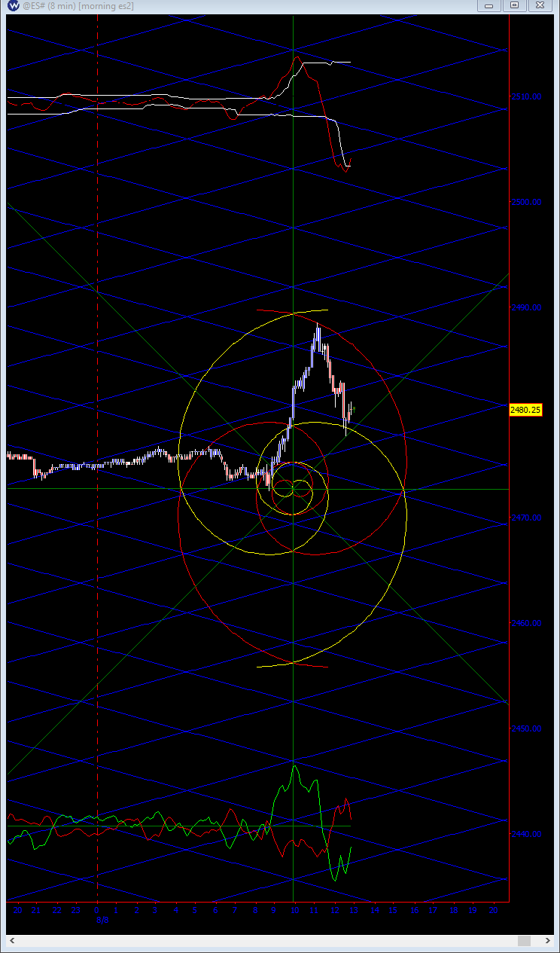Click the 2500.00 price axis label

tap(525, 202)
